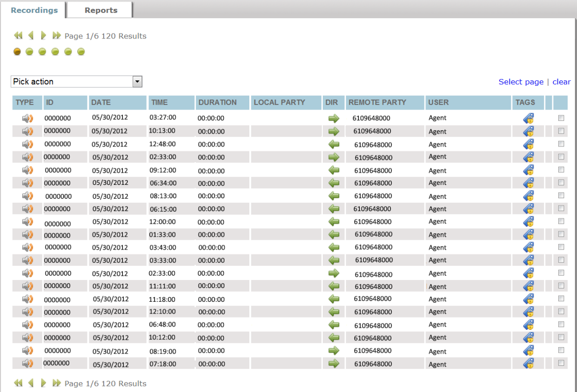This screenshot has width=577, height=392.
Task: Sort recordings by the DURATION column header
Action: [x=217, y=103]
